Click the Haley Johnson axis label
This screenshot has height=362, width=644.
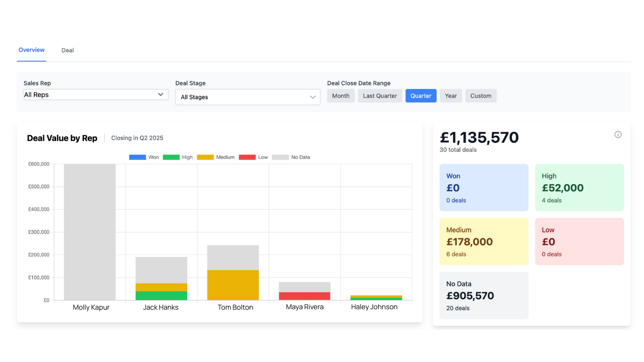tap(374, 307)
